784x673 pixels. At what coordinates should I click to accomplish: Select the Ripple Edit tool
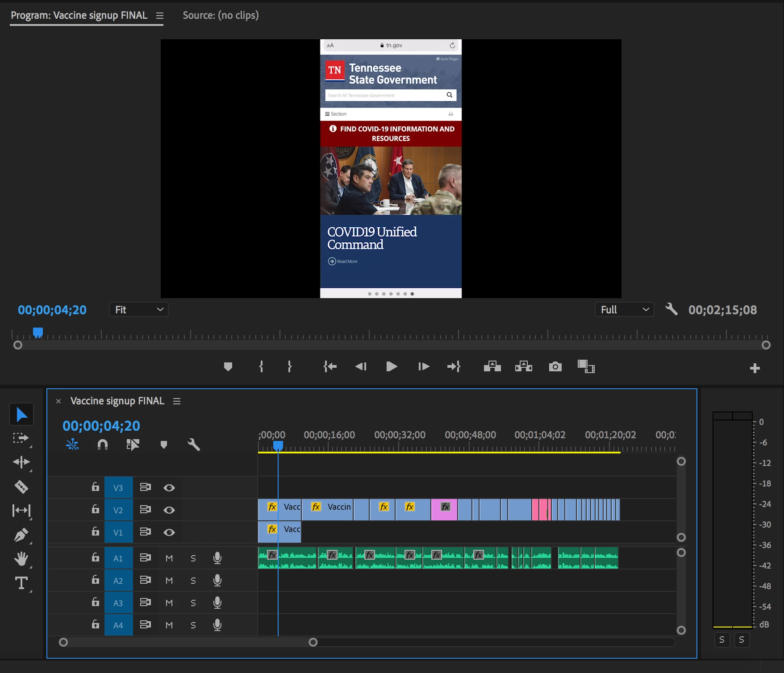point(21,462)
